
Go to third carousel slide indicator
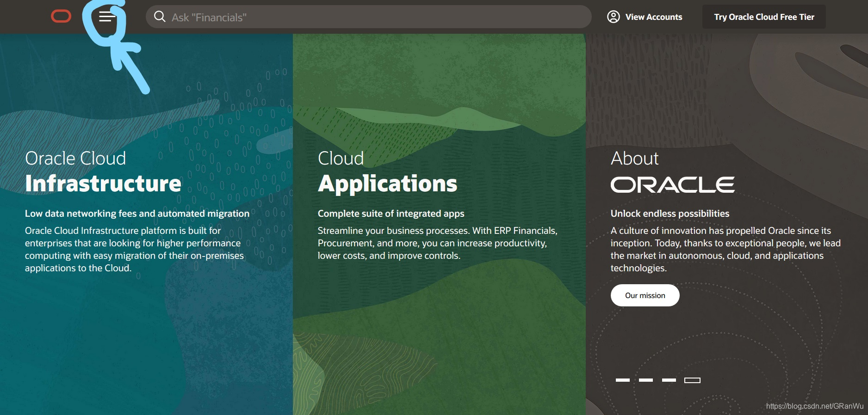pos(669,380)
